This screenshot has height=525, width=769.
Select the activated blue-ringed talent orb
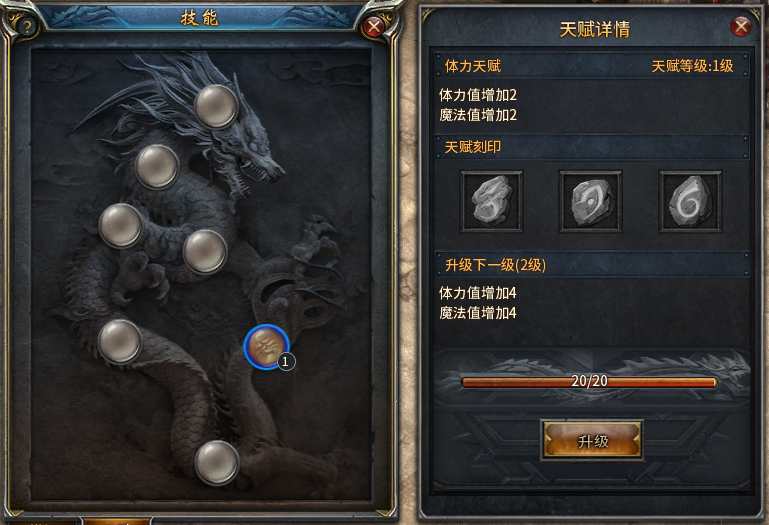266,347
